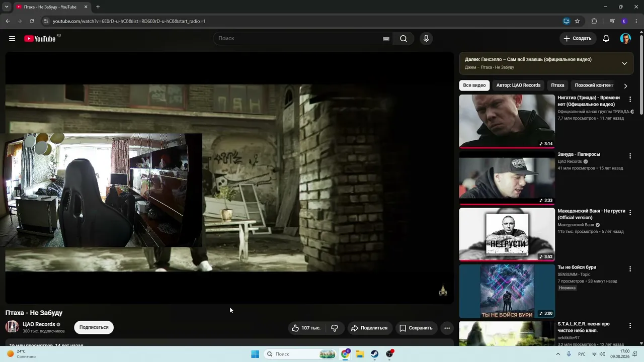Open the taskbar clock showing 17:00
Viewport: 644px width, 362px height.
[620, 354]
